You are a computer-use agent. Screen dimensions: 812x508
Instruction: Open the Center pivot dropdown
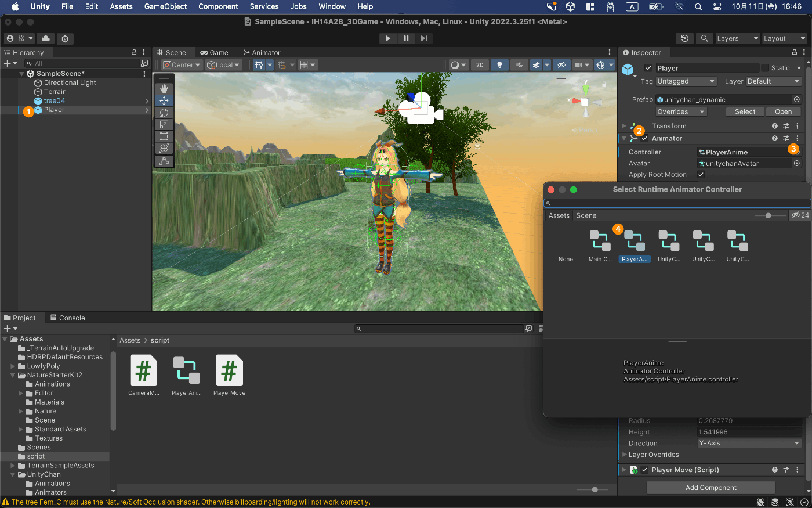point(182,65)
